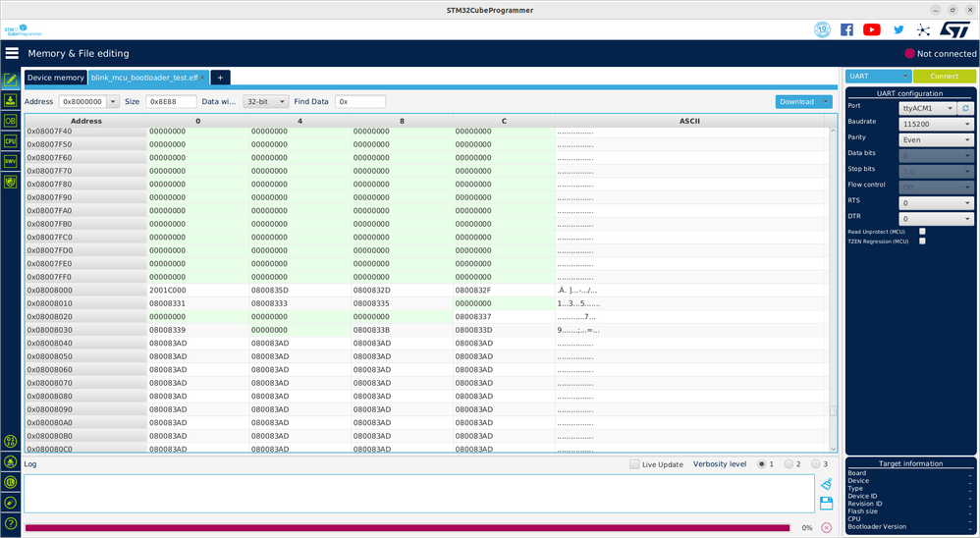Click the ST logo
Image resolution: width=980 pixels, height=538 pixels.
(955, 29)
